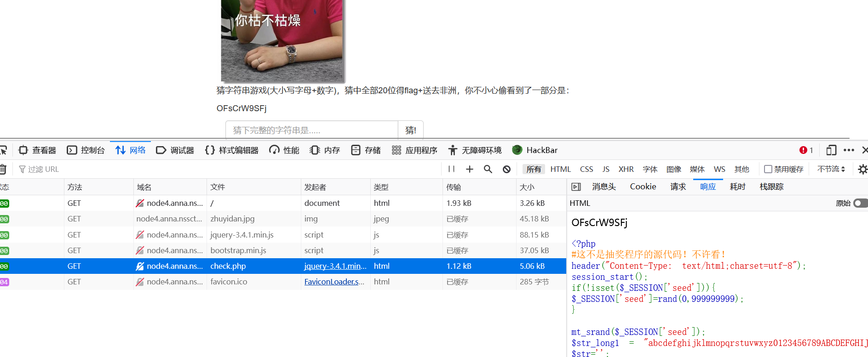
Task: Select the 响应 response tab
Action: click(x=708, y=187)
